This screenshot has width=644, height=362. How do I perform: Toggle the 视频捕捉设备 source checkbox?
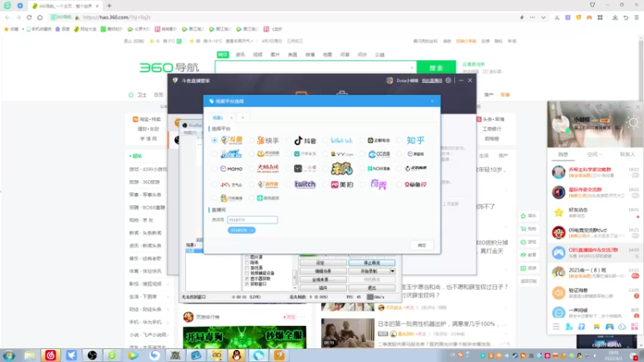point(247,274)
